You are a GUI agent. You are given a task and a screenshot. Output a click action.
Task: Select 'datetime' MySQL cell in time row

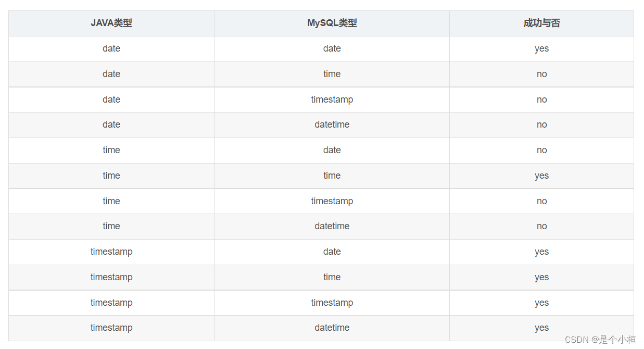332,227
